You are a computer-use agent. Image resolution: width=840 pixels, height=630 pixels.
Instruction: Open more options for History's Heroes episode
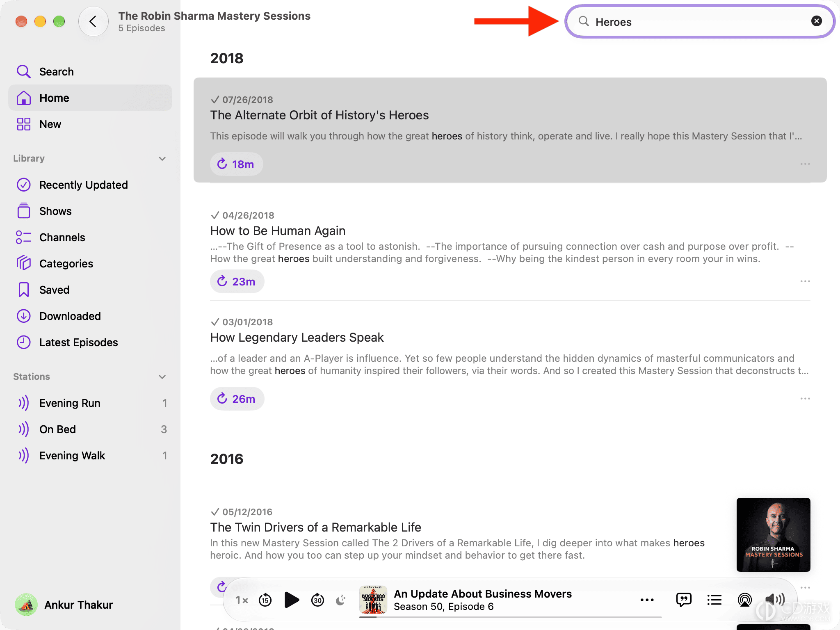(x=805, y=164)
